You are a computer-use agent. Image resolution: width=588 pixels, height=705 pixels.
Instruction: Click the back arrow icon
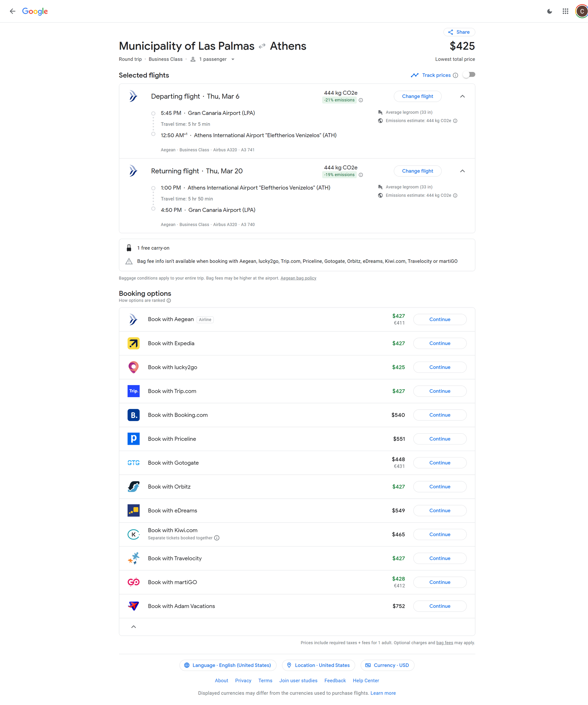pos(12,11)
